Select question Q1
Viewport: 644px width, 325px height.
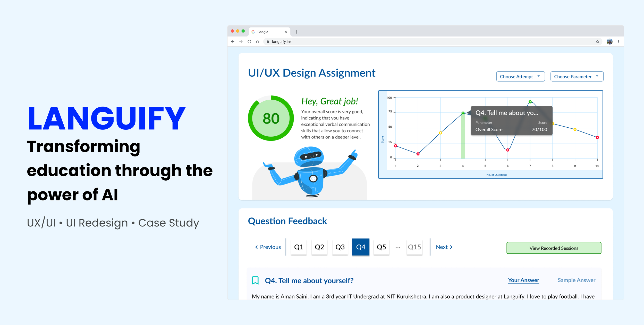click(299, 247)
